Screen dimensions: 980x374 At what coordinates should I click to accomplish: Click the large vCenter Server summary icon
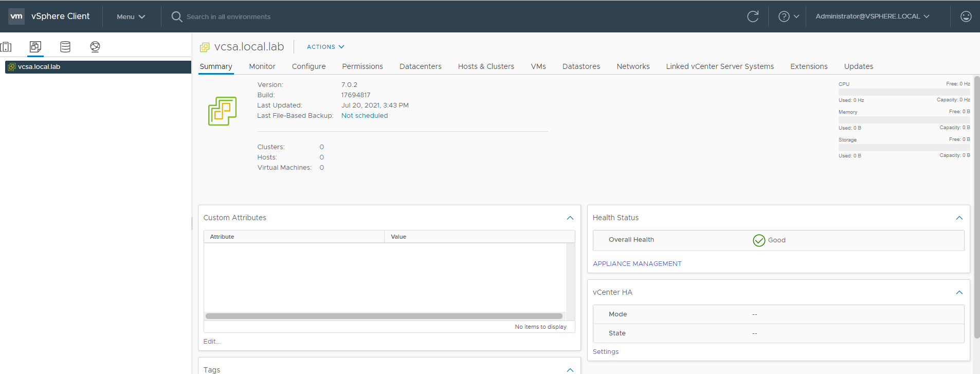[x=222, y=111]
